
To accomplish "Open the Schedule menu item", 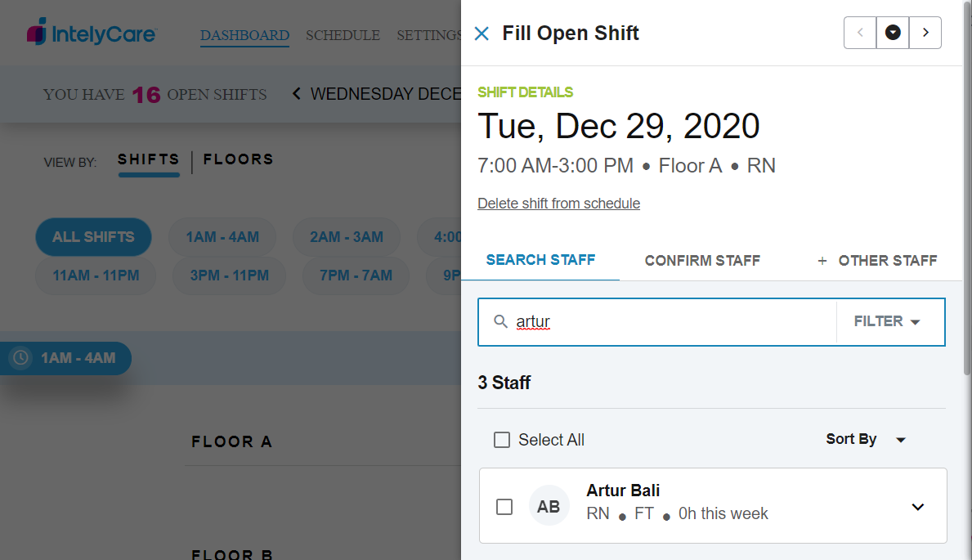I will tap(343, 35).
